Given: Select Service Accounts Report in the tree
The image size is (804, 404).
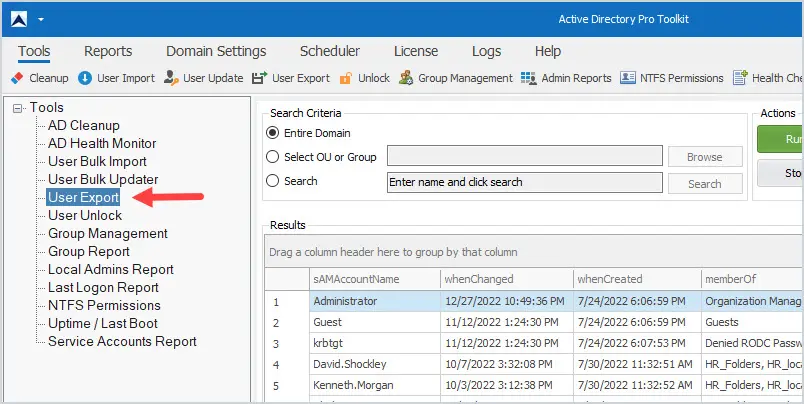Looking at the screenshot, I should click(122, 341).
